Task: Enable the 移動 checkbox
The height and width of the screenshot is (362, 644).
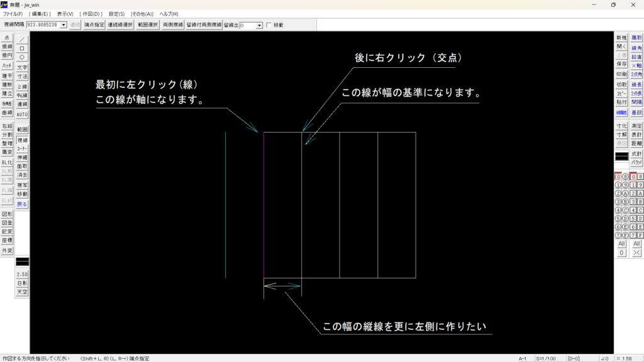Action: point(269,25)
